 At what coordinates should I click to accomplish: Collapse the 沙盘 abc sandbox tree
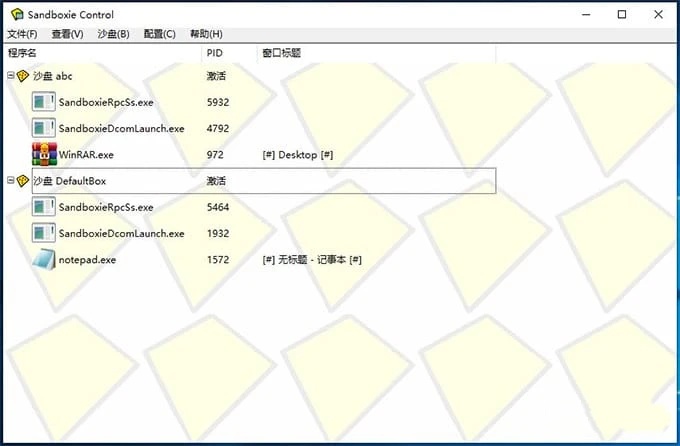(x=11, y=75)
